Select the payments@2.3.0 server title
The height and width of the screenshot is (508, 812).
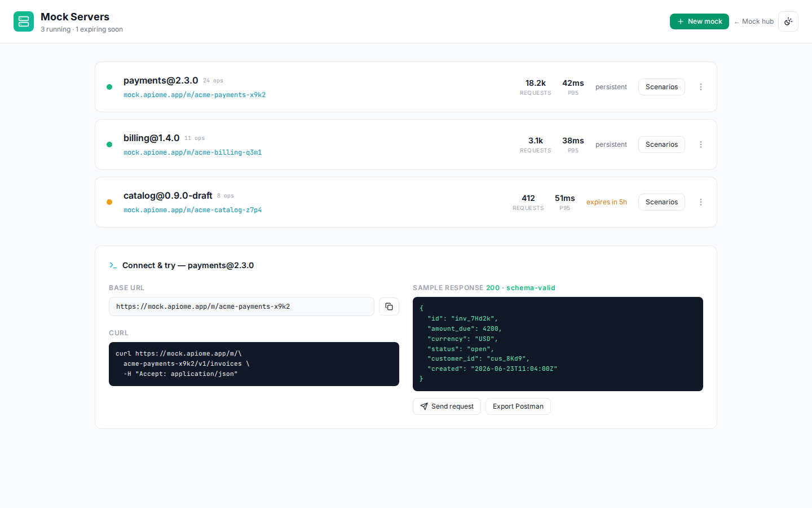click(161, 81)
